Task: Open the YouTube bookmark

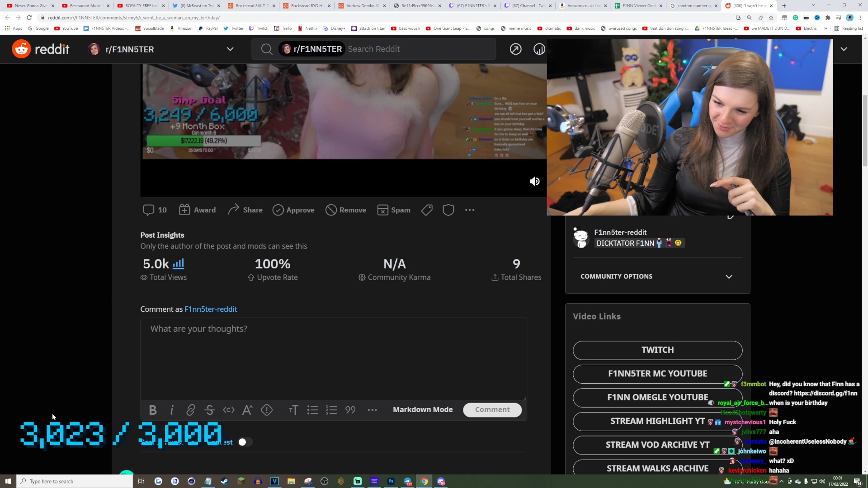Action: pyautogui.click(x=66, y=28)
